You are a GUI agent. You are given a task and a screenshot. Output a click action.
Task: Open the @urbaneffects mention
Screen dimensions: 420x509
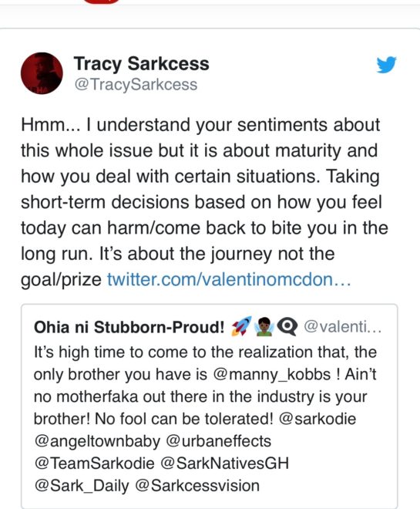219,441
